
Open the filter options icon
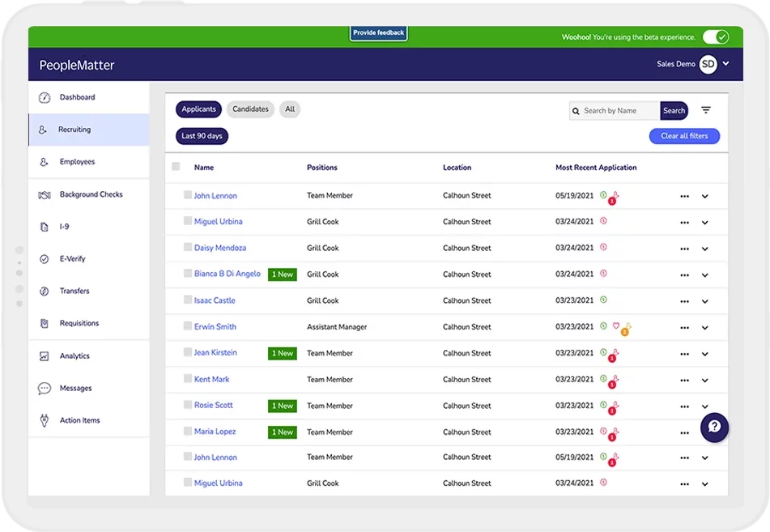[x=706, y=110]
